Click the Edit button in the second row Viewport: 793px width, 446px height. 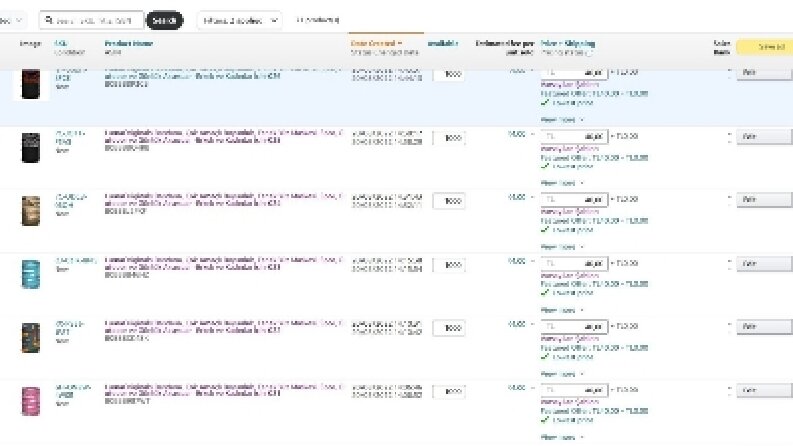coord(764,137)
